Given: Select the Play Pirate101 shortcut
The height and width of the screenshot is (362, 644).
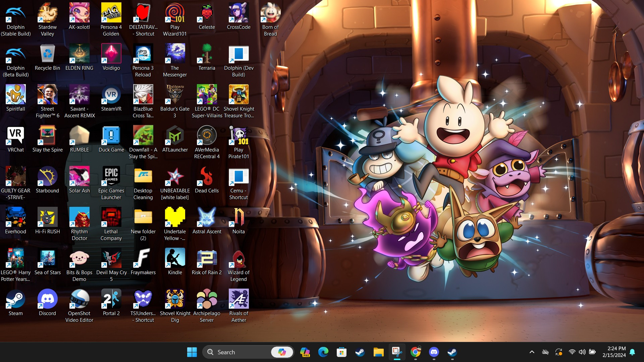Looking at the screenshot, I should 238,142.
